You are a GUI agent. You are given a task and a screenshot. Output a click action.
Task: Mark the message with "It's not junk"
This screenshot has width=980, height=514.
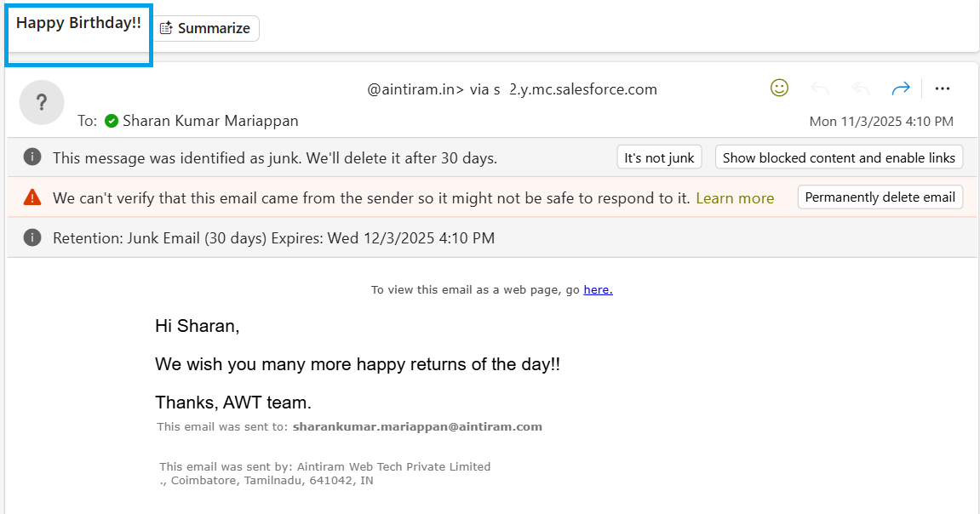tap(659, 157)
